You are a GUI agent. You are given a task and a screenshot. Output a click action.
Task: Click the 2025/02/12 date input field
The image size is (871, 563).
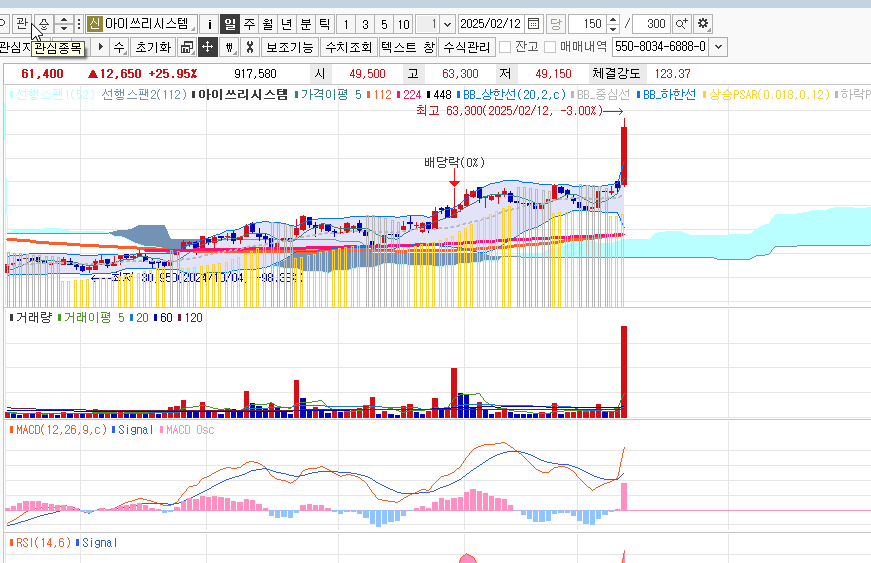click(x=490, y=23)
